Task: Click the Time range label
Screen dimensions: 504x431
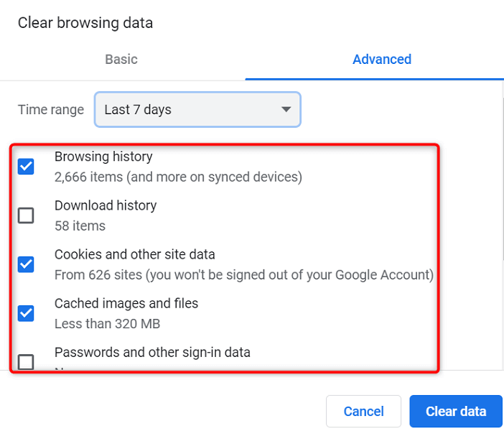Action: (51, 110)
